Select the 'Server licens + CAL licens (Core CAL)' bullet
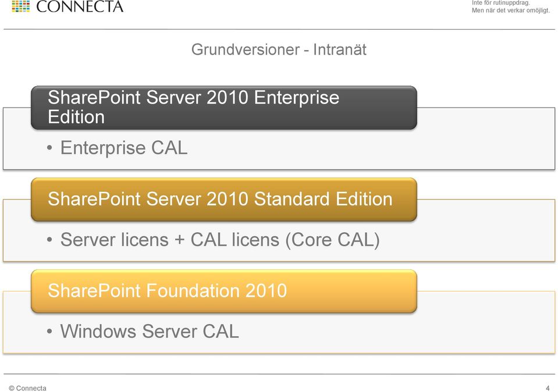Image resolution: width=558 pixels, height=392 pixels. pyautogui.click(x=219, y=240)
